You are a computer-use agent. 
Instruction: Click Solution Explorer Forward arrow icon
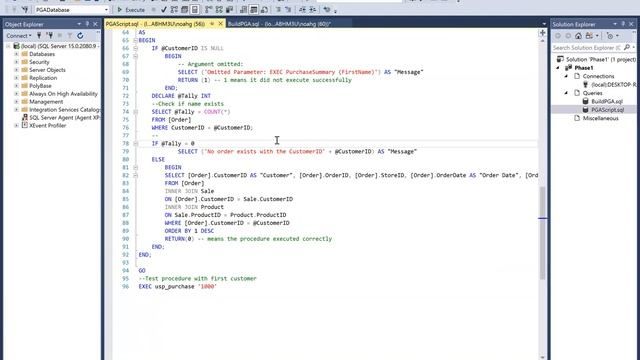click(568, 36)
